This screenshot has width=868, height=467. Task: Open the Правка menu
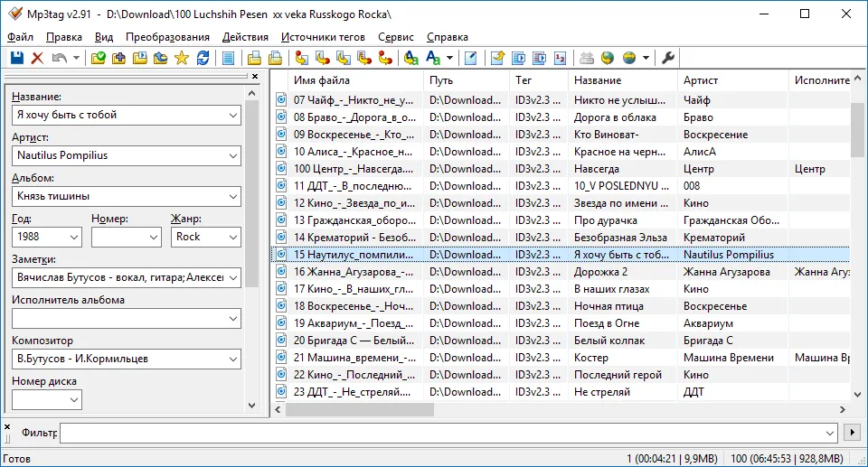tap(63, 37)
